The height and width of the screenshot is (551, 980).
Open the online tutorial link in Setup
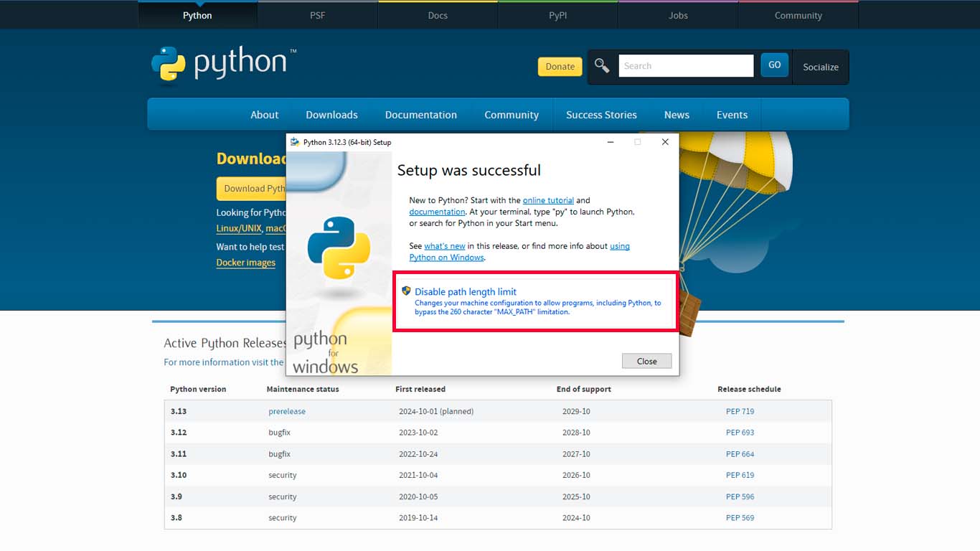(x=548, y=200)
